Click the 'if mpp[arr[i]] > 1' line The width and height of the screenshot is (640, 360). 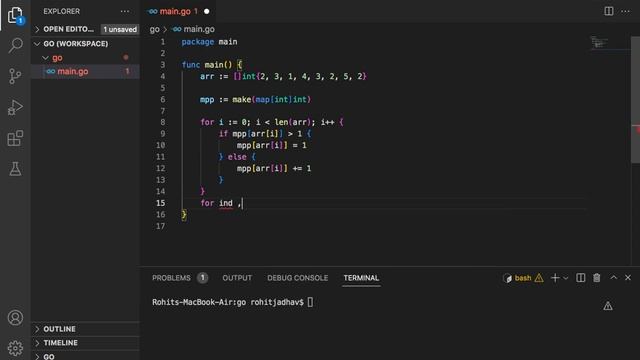[265, 134]
